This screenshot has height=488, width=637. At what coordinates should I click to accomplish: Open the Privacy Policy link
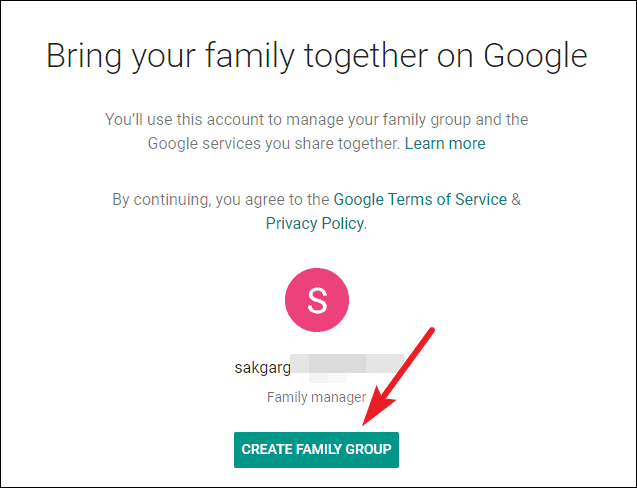pos(315,223)
